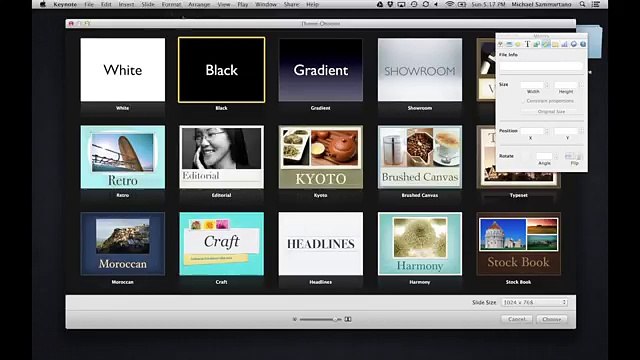Screen dimensions: 640x360
Task: Open the QuickTime inspector icon
Action: click(583, 44)
